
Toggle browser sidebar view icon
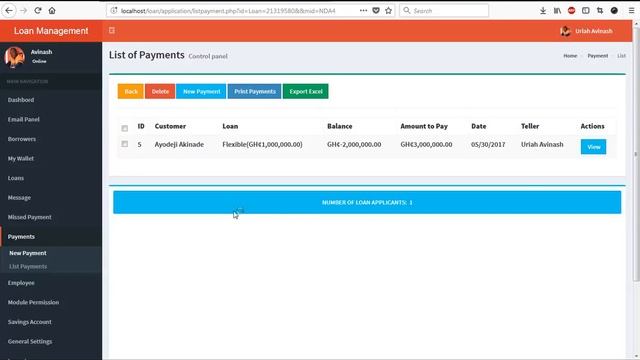[x=586, y=11]
